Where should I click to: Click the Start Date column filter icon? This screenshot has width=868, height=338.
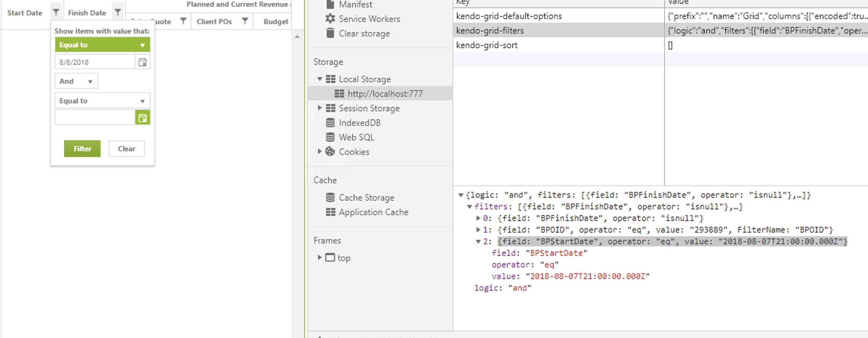point(56,12)
